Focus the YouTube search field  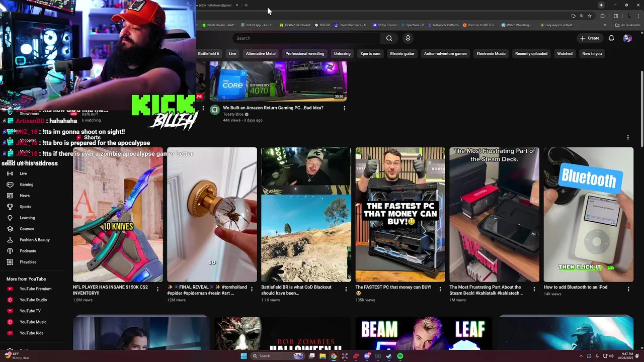(307, 38)
